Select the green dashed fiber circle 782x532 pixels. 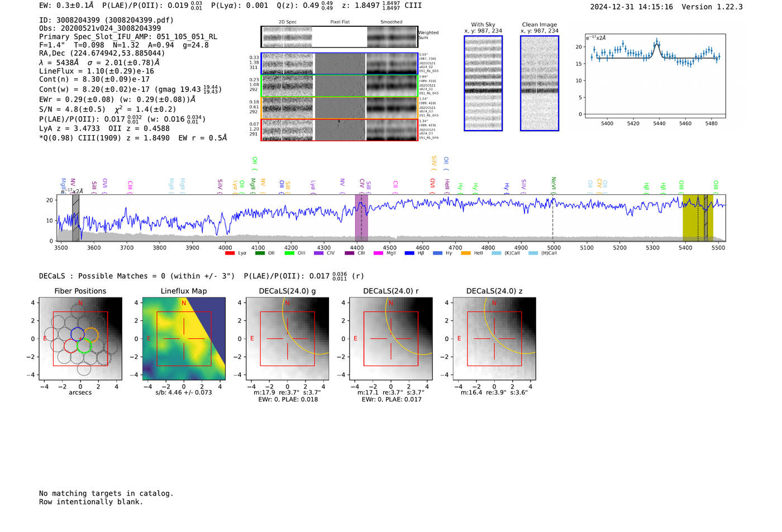(x=84, y=346)
